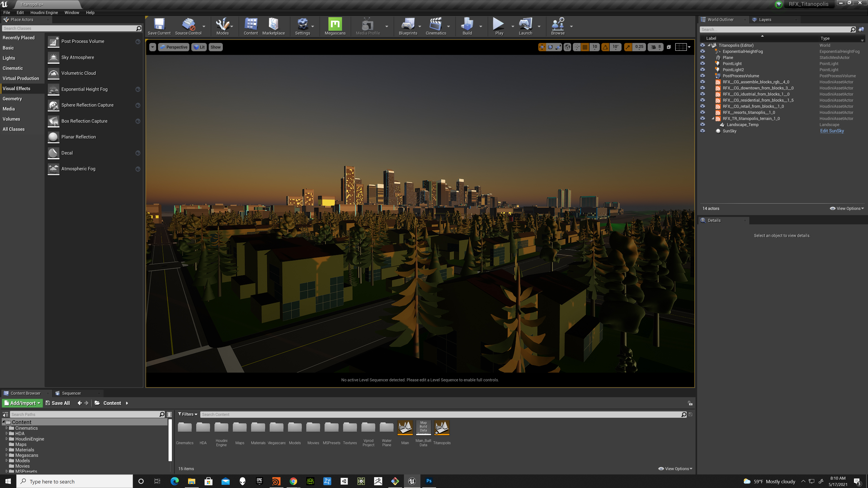Open Source Control dropdown arrow

(204, 26)
